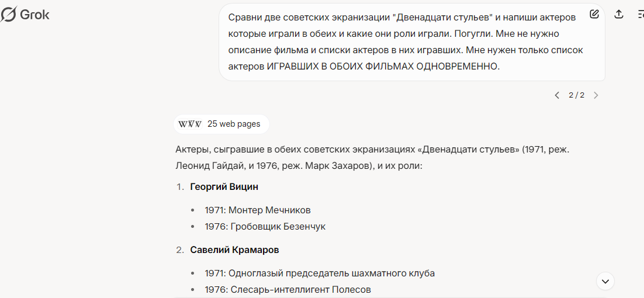The image size is (644, 298).
Task: Go to next response version chevron
Action: point(596,95)
